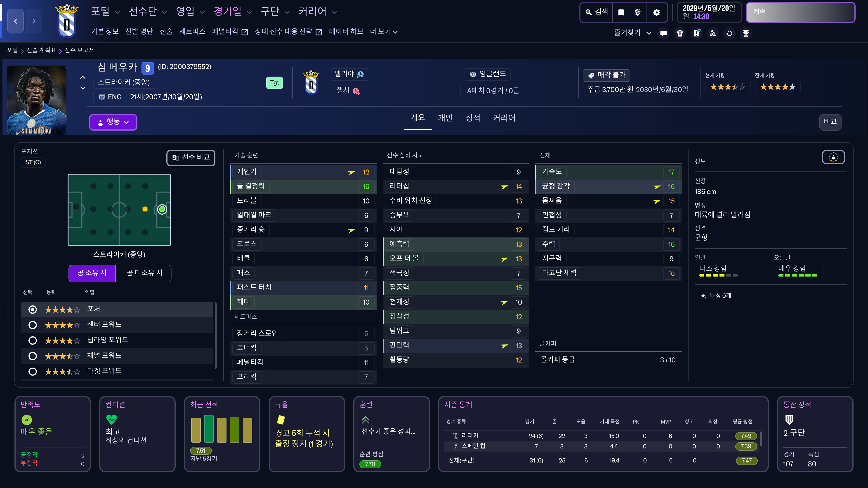Select the 타겟 포워드 role radio button

[33, 371]
